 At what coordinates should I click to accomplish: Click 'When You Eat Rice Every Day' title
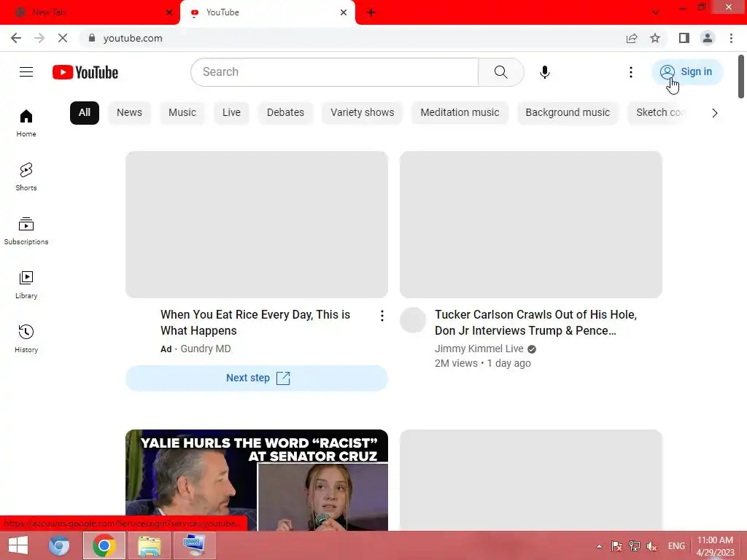tap(255, 322)
